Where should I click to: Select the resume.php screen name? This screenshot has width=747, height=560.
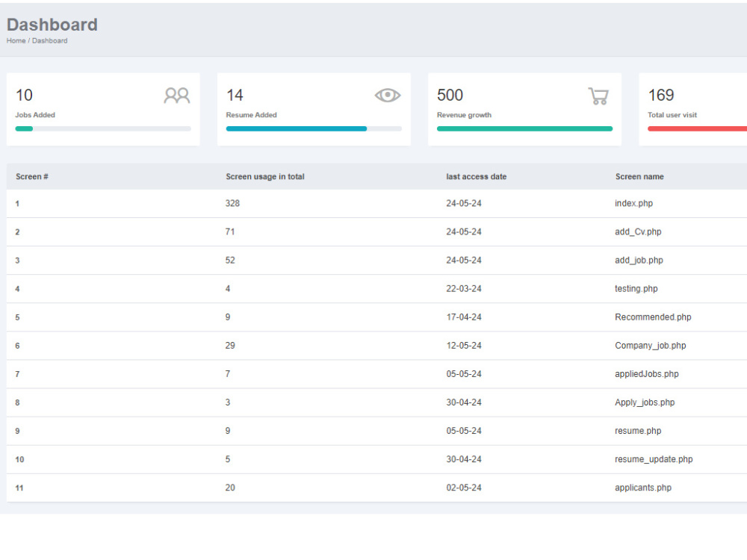pyautogui.click(x=638, y=431)
